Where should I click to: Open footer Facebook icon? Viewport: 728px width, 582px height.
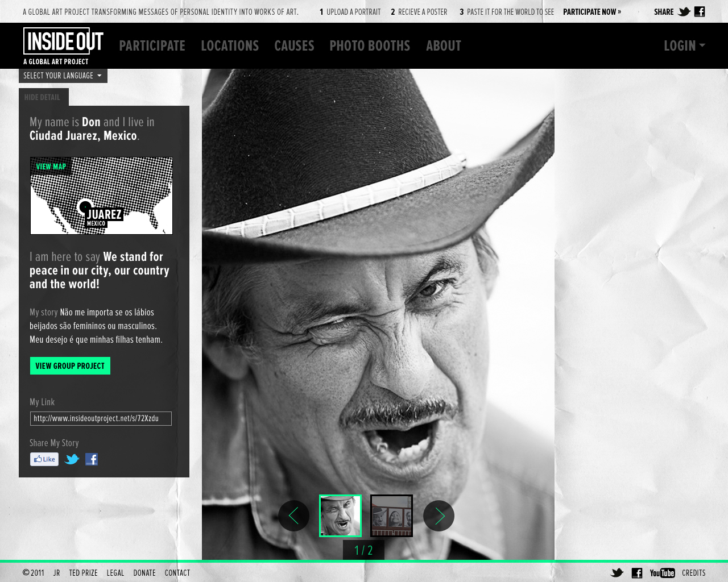pos(637,573)
